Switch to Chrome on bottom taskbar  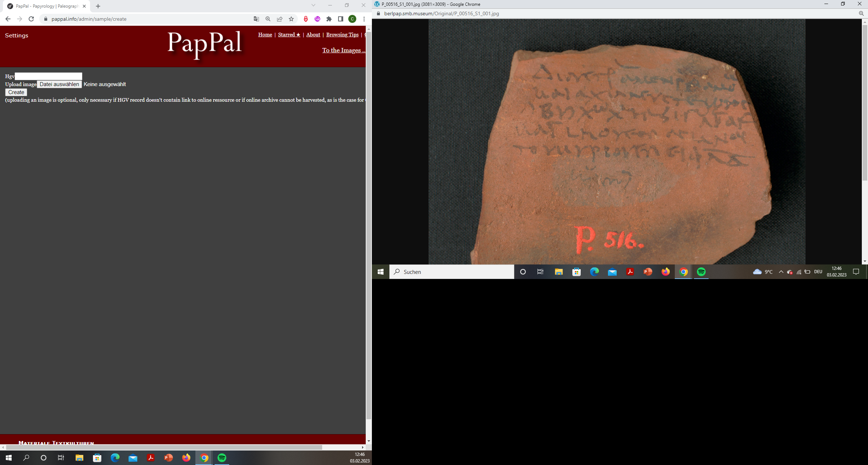click(x=204, y=458)
